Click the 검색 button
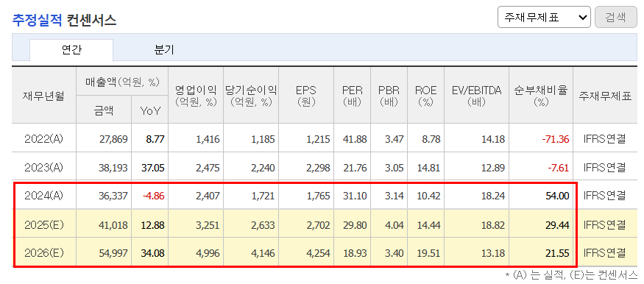 (615, 17)
